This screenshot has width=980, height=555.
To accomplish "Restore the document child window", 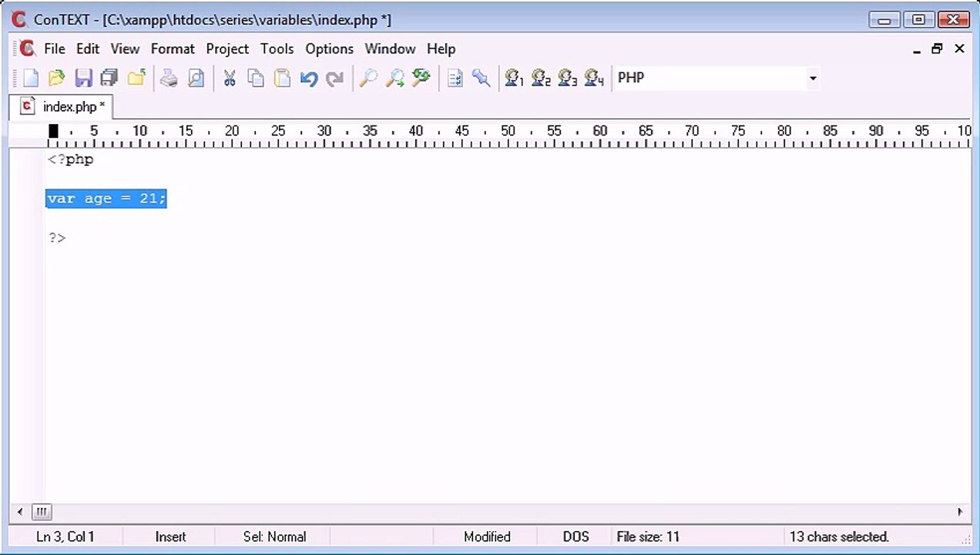I will [x=937, y=49].
